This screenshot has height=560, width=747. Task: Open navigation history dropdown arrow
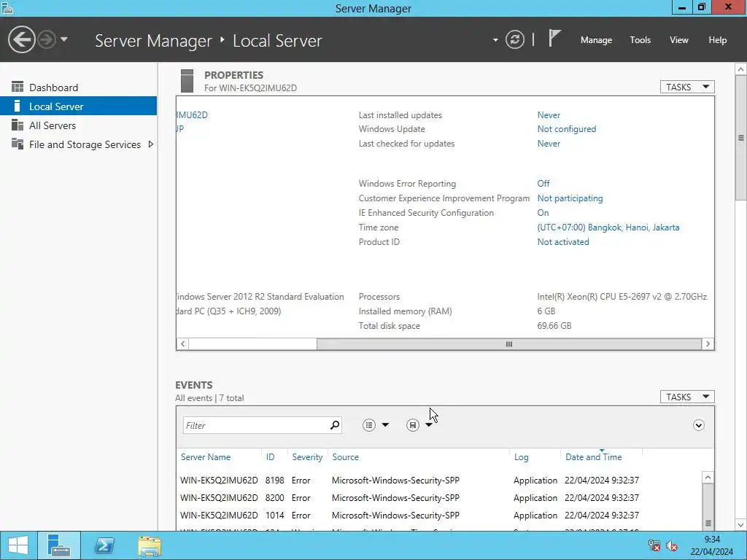[x=64, y=39]
